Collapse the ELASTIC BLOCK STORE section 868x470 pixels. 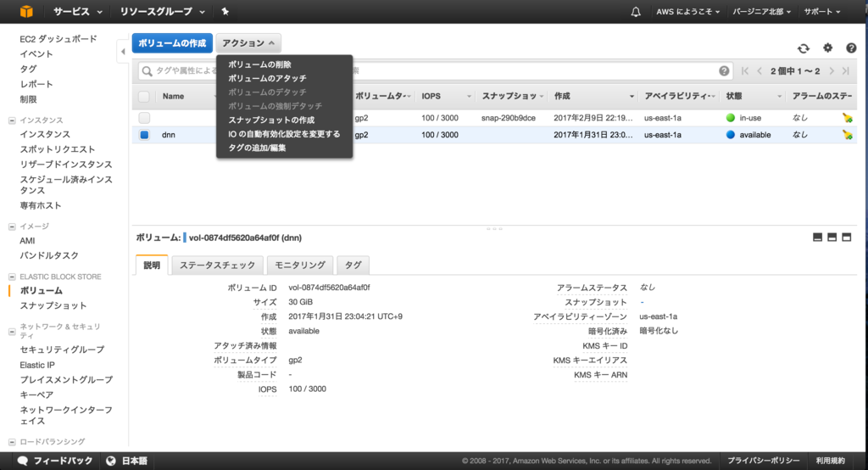click(12, 277)
